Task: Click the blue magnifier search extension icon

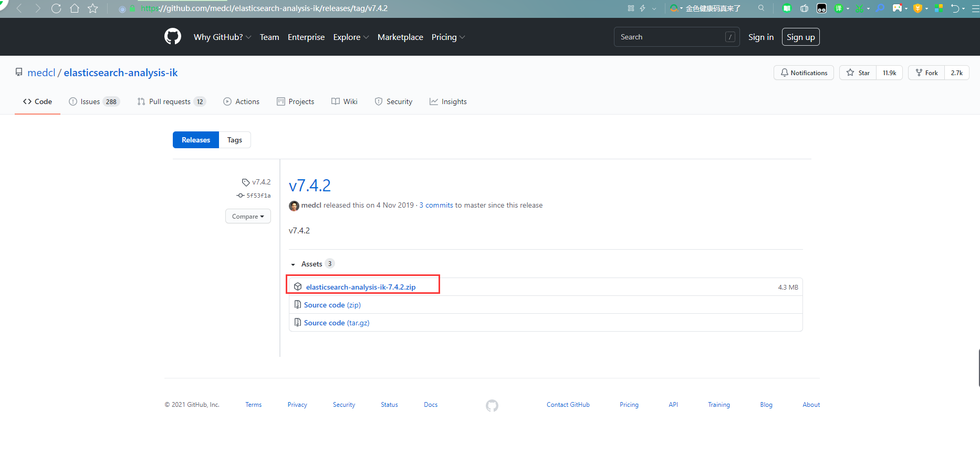Action: [880, 8]
